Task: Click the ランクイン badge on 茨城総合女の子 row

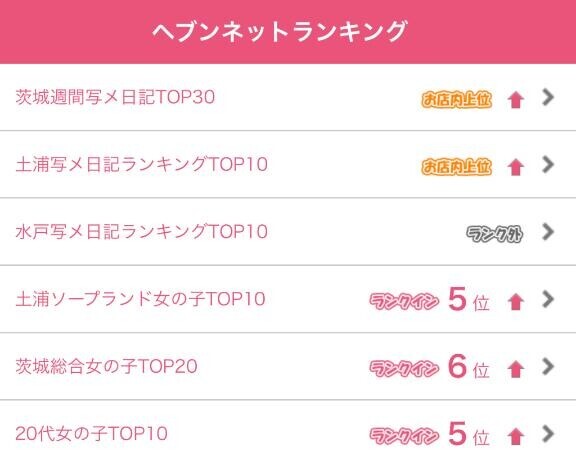Action: click(x=404, y=368)
